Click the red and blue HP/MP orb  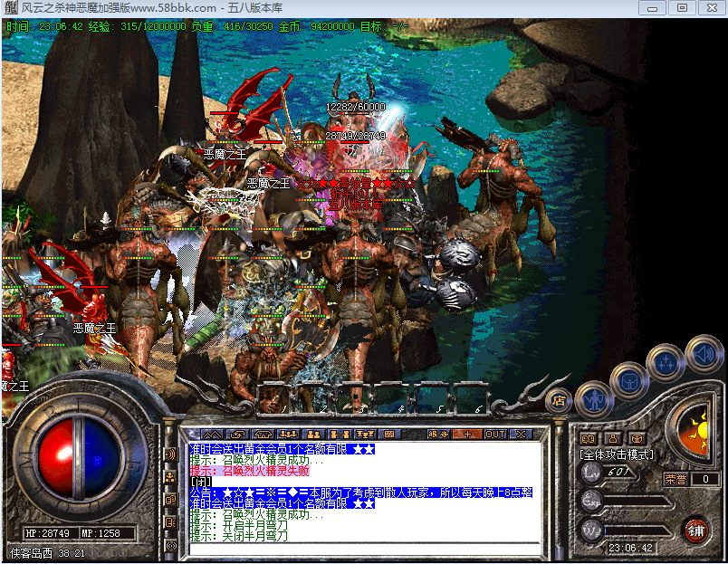click(x=79, y=458)
